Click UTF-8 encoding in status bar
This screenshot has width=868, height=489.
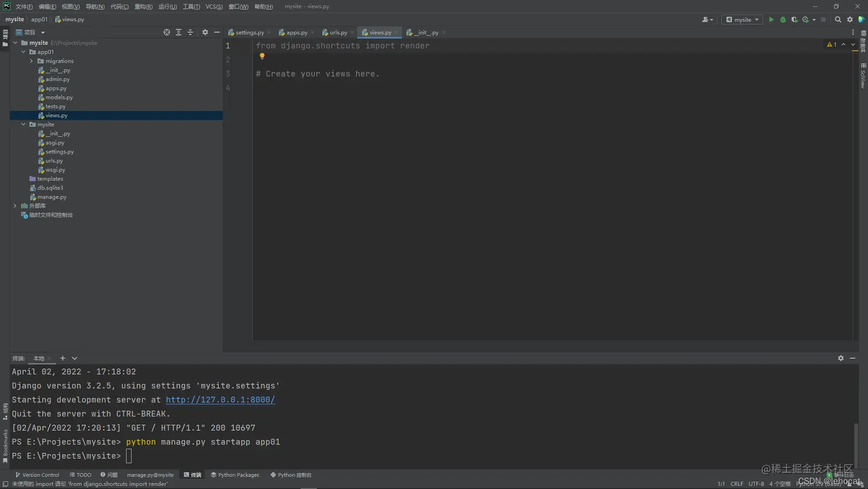(x=756, y=484)
